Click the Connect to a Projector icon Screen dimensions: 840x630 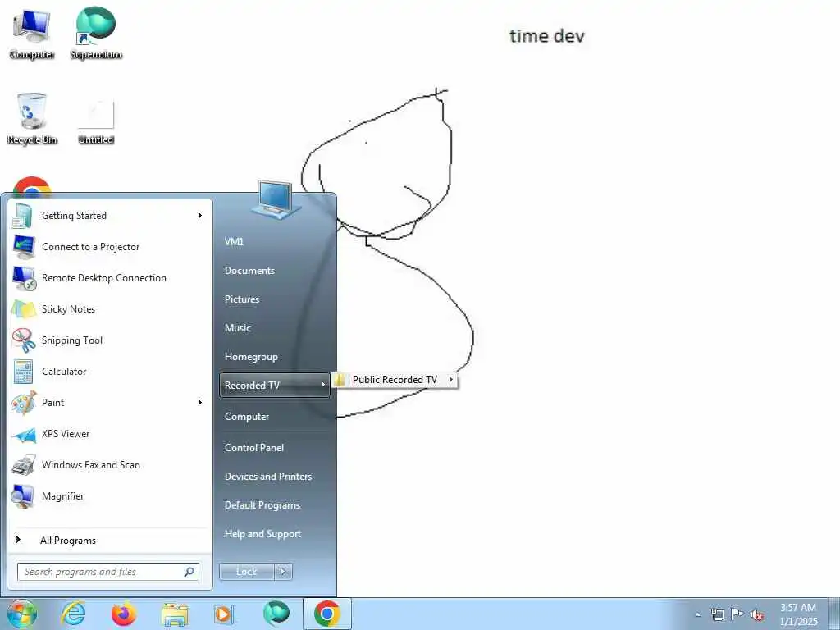tap(23, 247)
